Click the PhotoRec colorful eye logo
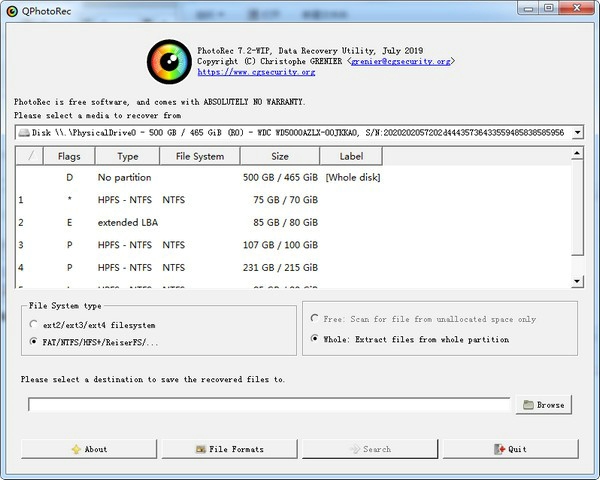Viewport: 600px width, 480px height. coord(169,60)
